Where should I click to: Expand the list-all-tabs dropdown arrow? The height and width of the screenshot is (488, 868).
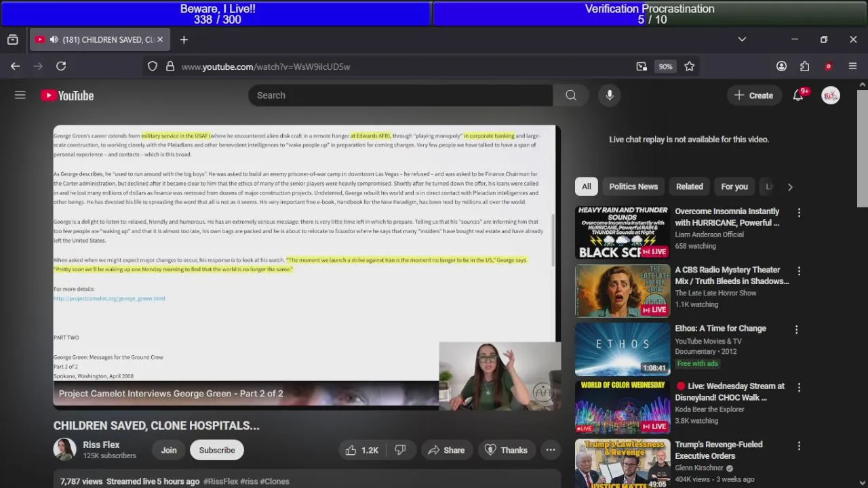(x=742, y=39)
